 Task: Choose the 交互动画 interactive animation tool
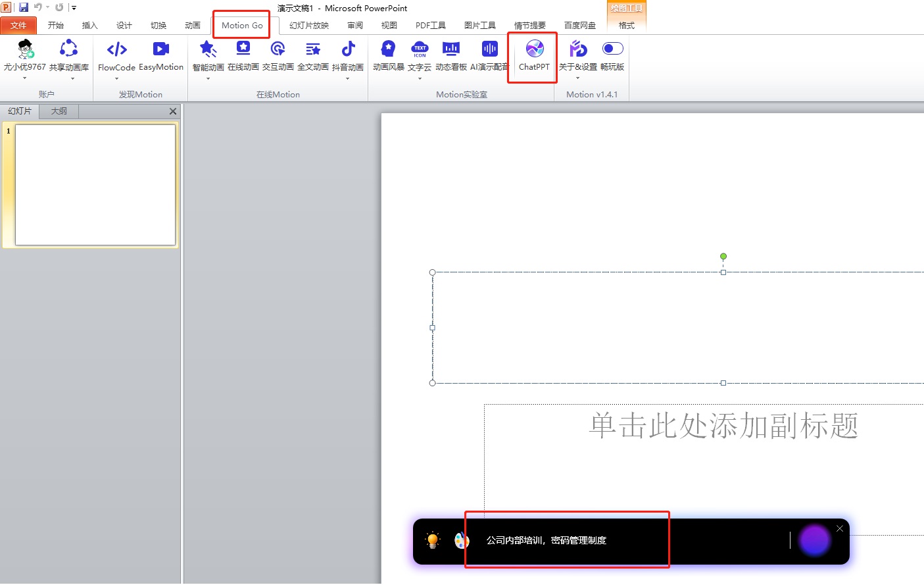278,55
